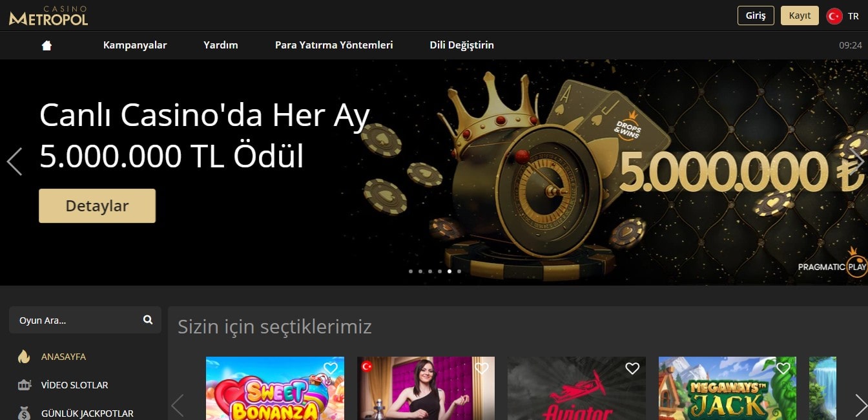Click the search magnifier icon in game search
The height and width of the screenshot is (420, 868).
pos(148,319)
